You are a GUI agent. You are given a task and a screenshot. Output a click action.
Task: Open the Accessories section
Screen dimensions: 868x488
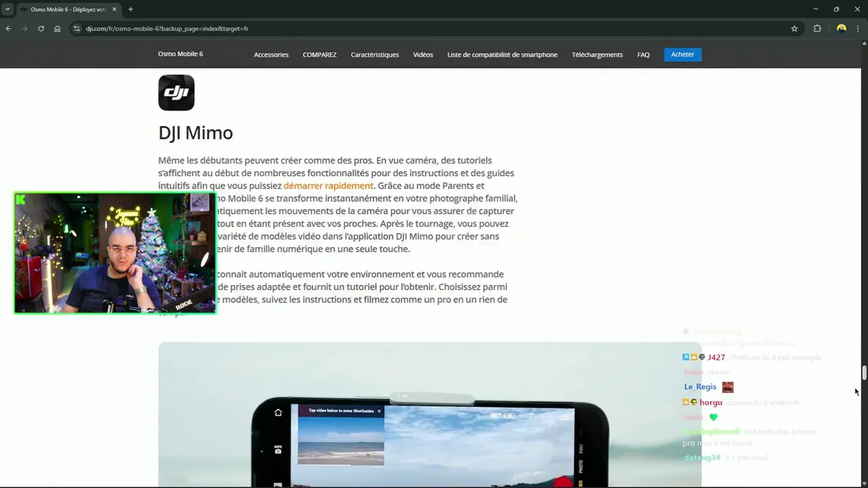coord(271,54)
